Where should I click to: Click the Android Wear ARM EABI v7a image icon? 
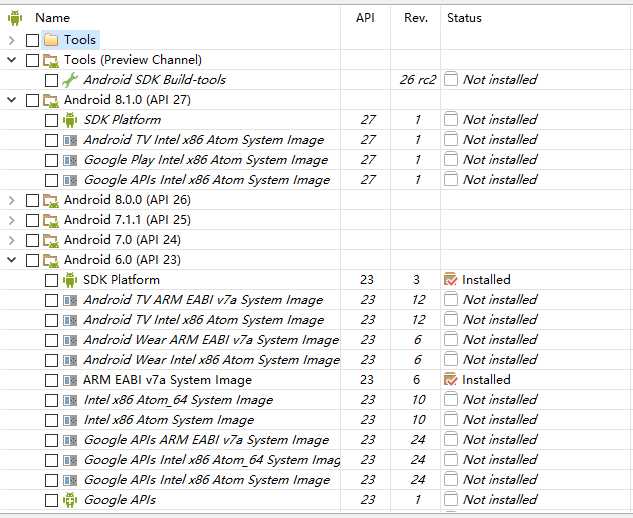(70, 340)
